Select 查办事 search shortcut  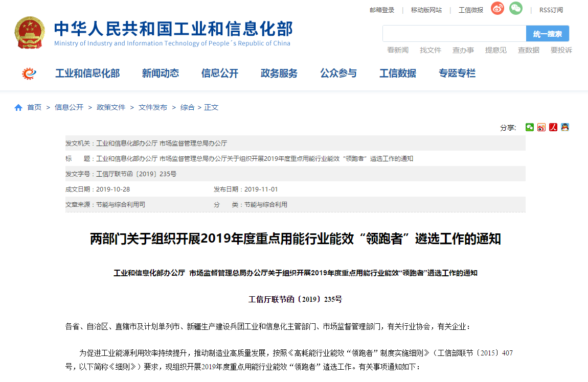click(x=463, y=50)
